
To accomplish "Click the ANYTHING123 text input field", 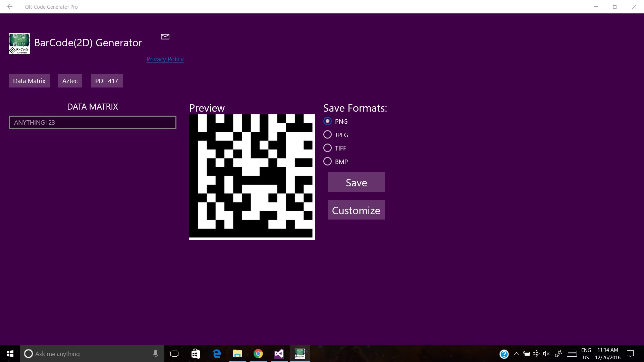I will (93, 122).
